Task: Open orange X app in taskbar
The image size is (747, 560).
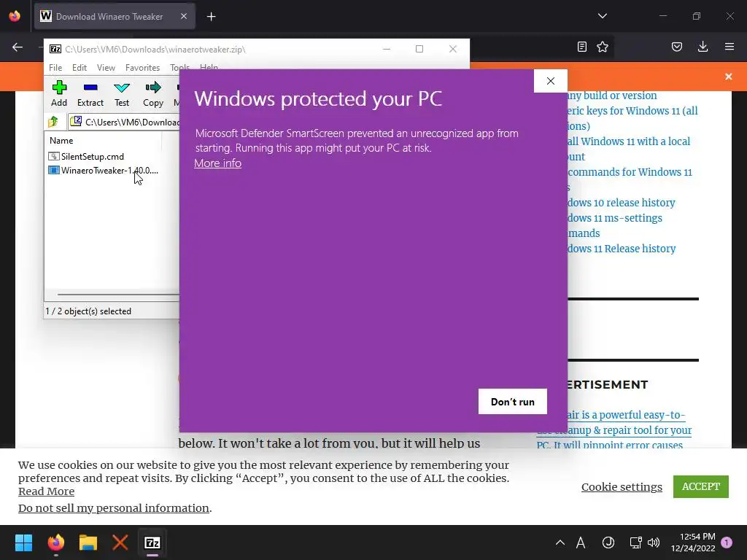Action: [x=120, y=542]
